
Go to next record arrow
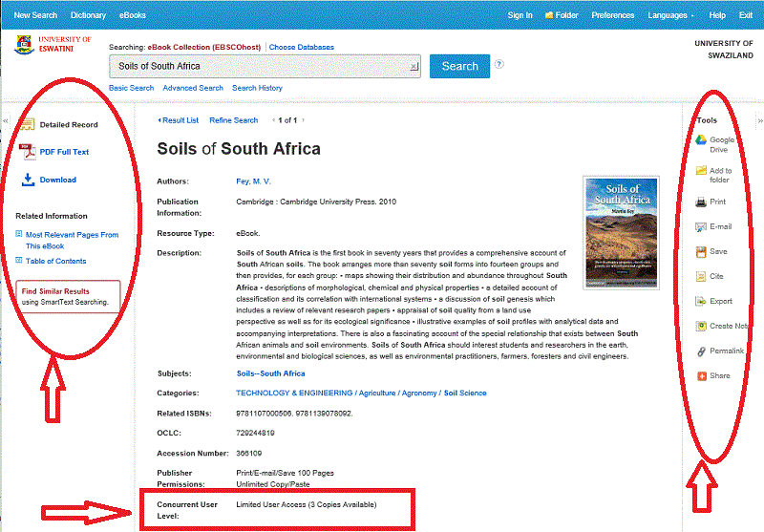303,120
